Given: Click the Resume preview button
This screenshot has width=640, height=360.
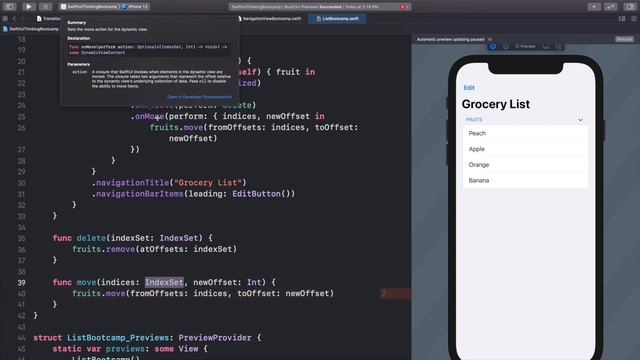Looking at the screenshot, I should pyautogui.click(x=624, y=39).
